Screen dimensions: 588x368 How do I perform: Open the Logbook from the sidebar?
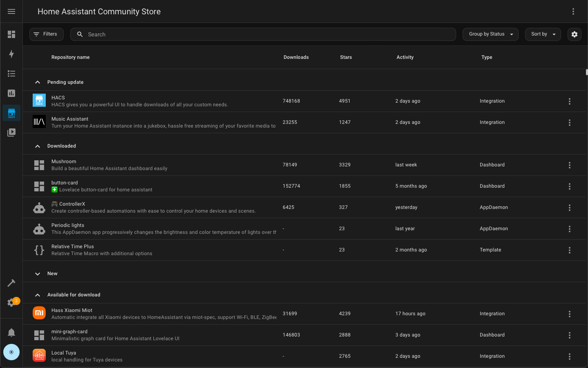11,74
